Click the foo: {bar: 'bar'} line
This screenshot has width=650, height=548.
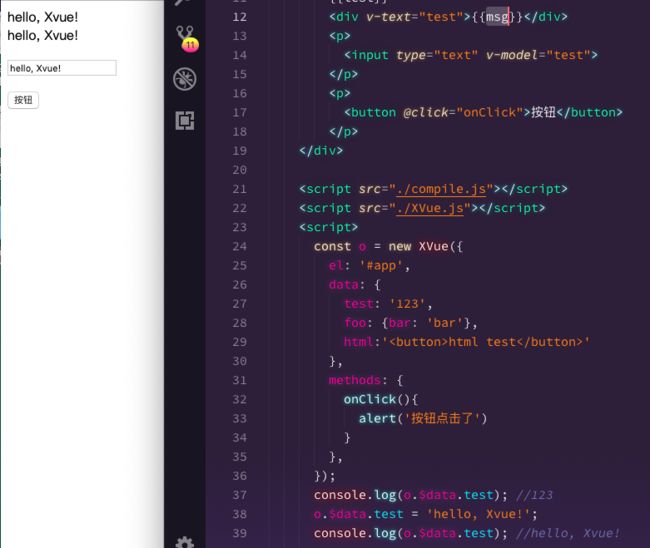point(410,323)
